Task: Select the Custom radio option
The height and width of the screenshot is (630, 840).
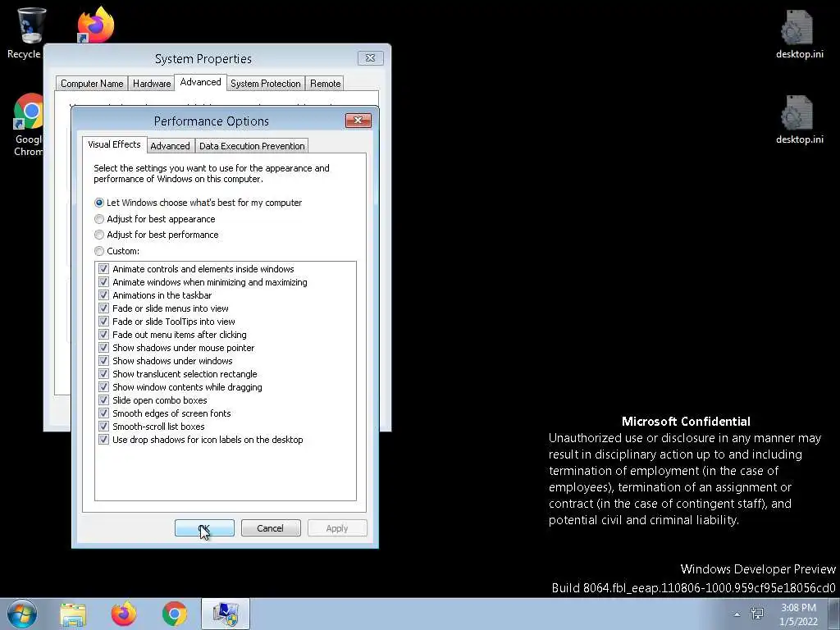Action: tap(116, 251)
